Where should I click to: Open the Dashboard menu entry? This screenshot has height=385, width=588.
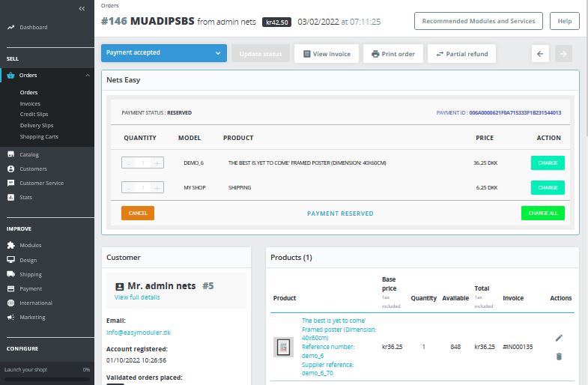click(34, 27)
